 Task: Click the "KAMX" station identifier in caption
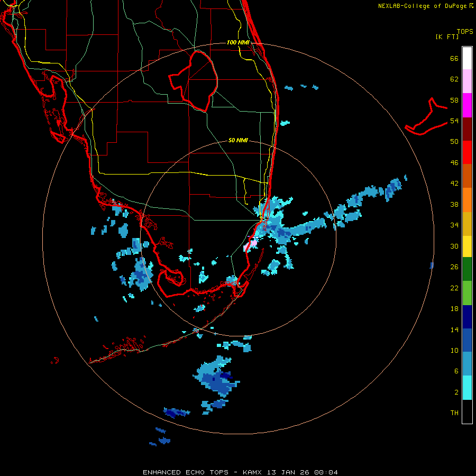coord(252,472)
